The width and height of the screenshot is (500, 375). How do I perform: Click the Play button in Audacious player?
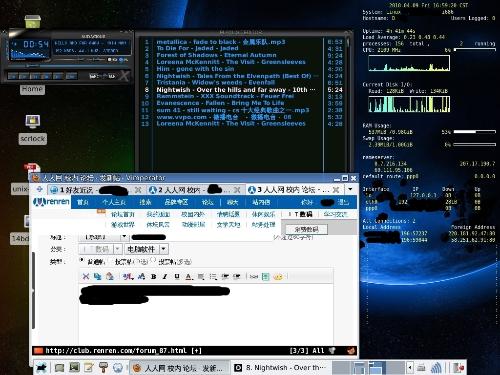click(x=24, y=76)
